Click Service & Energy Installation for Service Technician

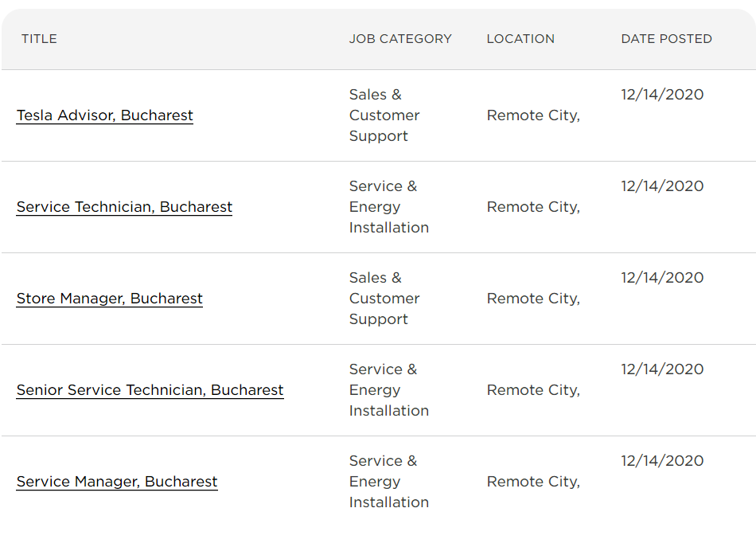tap(388, 207)
